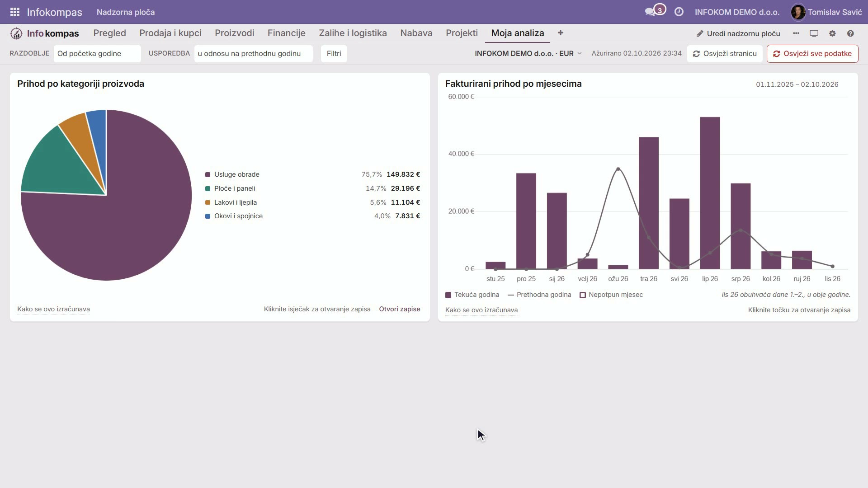Open dashboard settings gear icon
This screenshot has width=868, height=488.
click(x=832, y=33)
